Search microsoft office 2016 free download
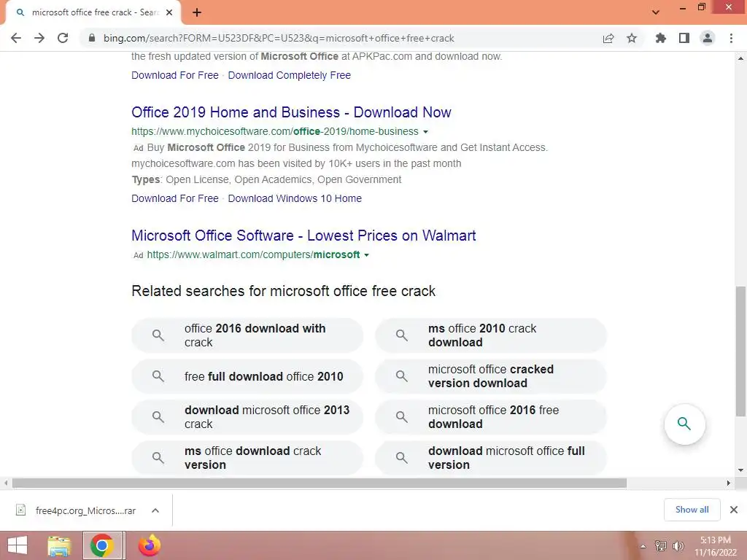The height and width of the screenshot is (560, 747). point(491,416)
